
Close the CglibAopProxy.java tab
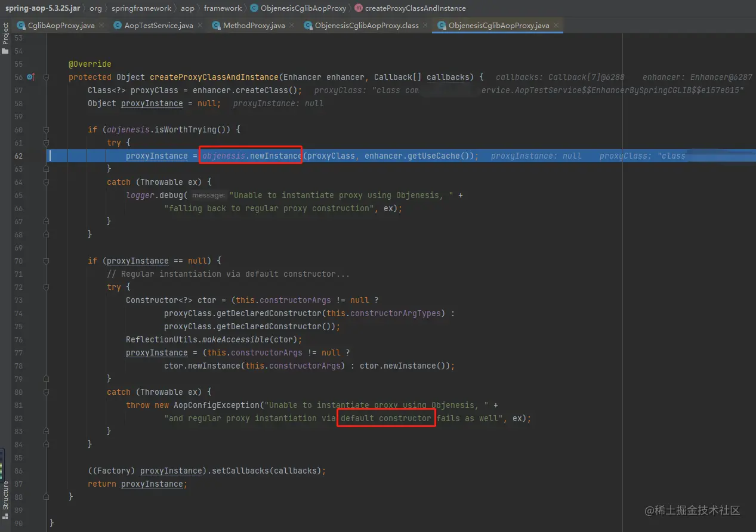pyautogui.click(x=101, y=25)
